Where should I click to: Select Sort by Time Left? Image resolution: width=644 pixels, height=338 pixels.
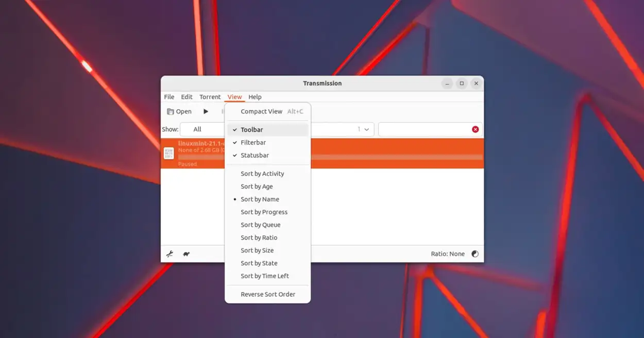[x=268, y=276]
